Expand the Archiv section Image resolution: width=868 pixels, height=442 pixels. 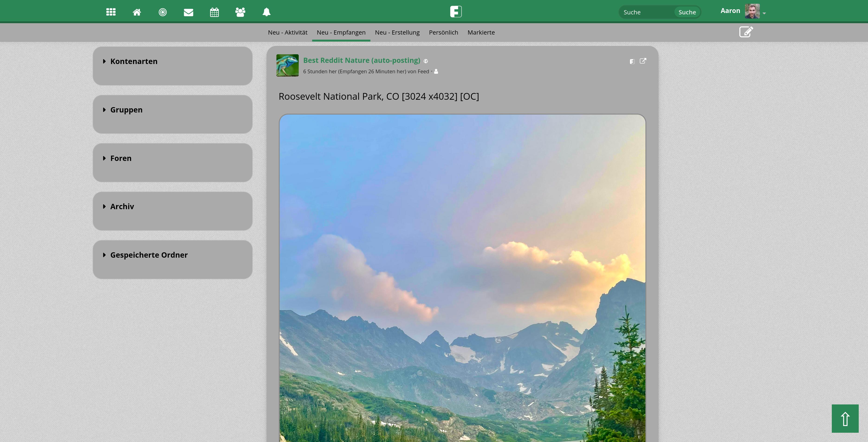118,206
